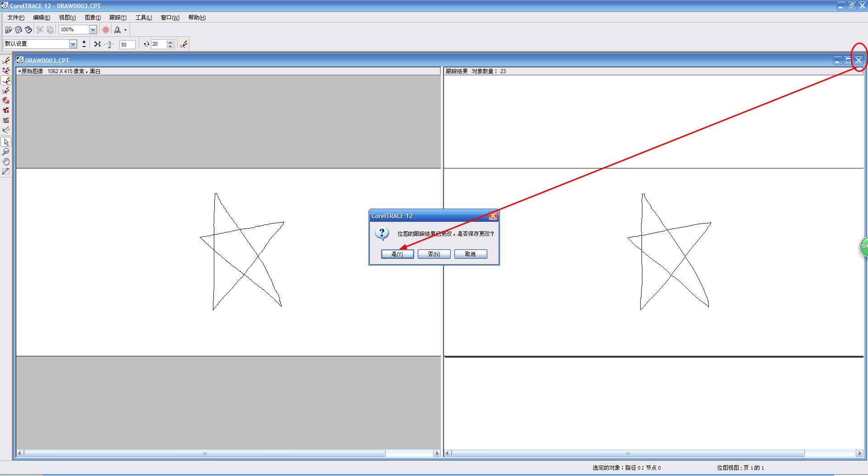
Task: Open the rocket launcher dropdown arrow
Action: [x=125, y=30]
